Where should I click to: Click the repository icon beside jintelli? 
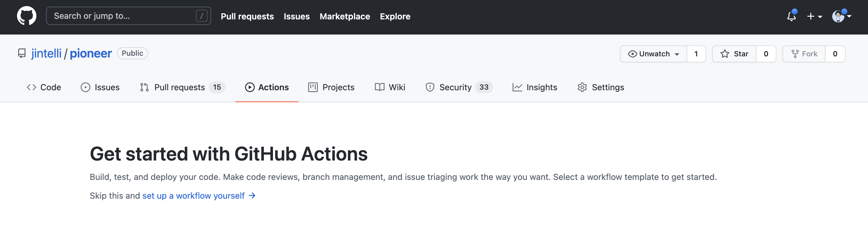[22, 53]
